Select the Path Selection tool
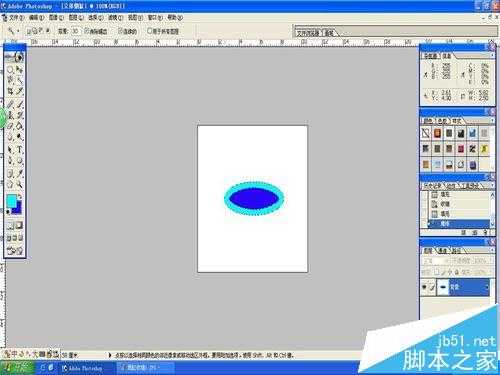 (10, 150)
